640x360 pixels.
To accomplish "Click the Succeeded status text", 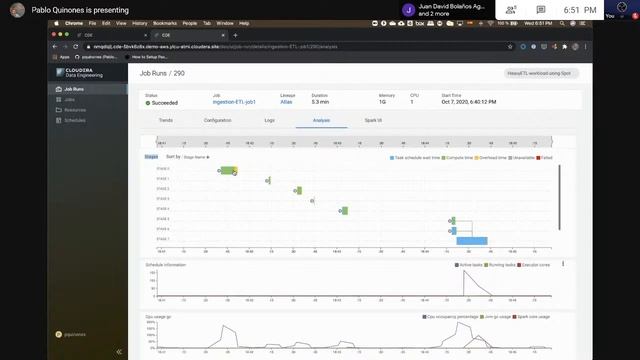I will tap(164, 103).
